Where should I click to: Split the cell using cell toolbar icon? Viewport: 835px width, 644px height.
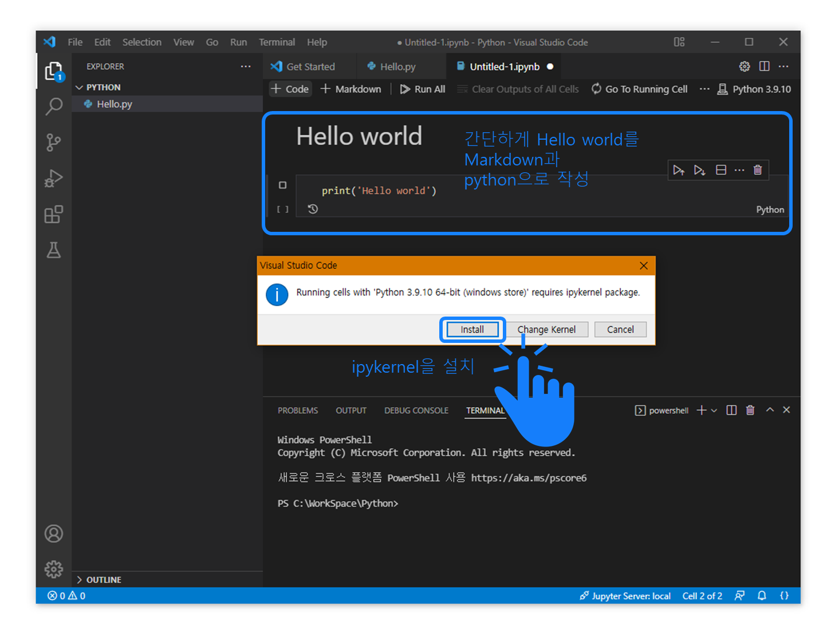[x=721, y=170]
